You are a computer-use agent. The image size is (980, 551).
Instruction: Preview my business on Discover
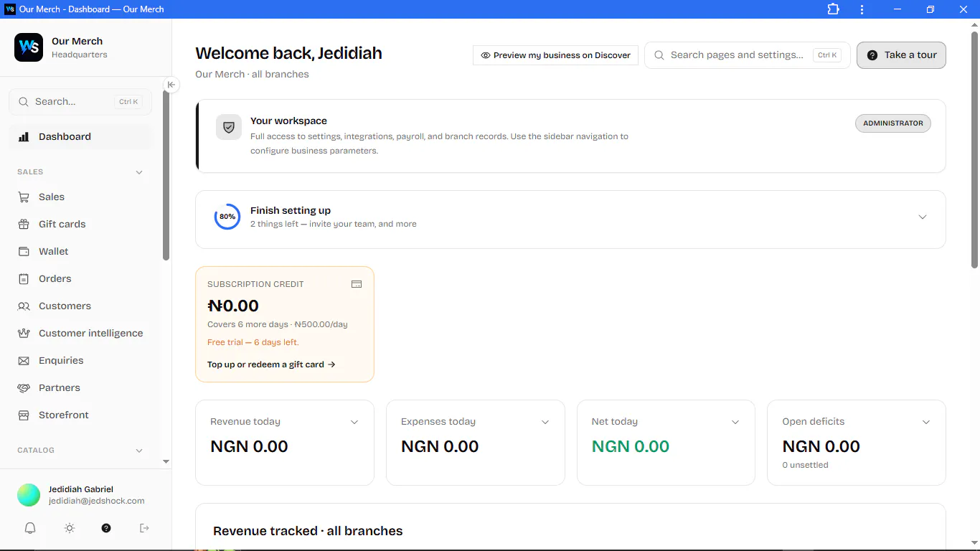coord(555,55)
